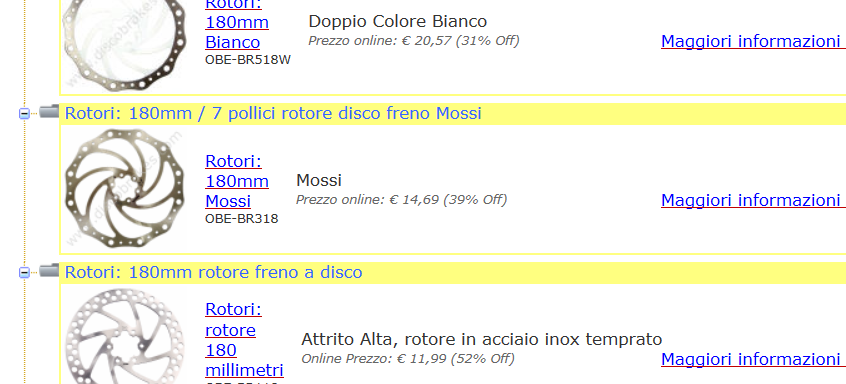Image resolution: width=846 pixels, height=384 pixels.
Task: Collapse the Mossi 180mm rotor category
Action: click(24, 114)
